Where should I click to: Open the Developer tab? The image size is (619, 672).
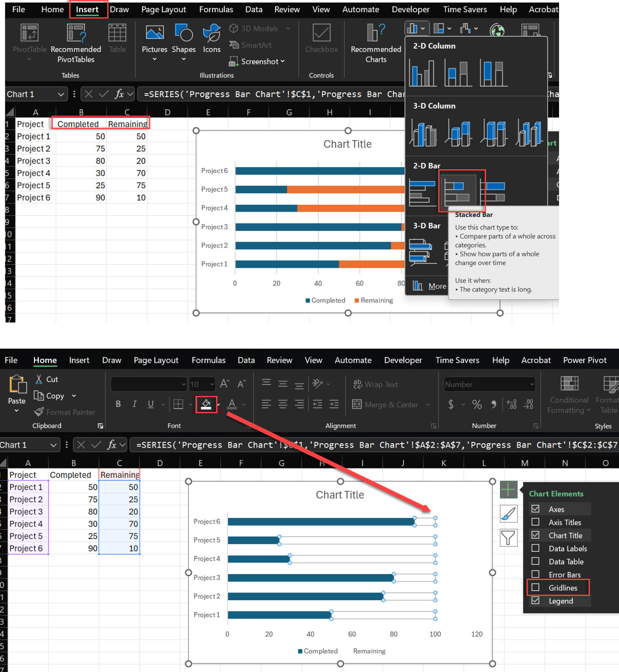tap(410, 9)
